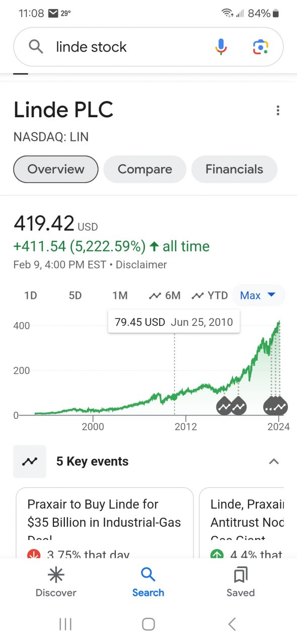This screenshot has width=297, height=644.
Task: Select the 5D time range
Action: point(75,295)
